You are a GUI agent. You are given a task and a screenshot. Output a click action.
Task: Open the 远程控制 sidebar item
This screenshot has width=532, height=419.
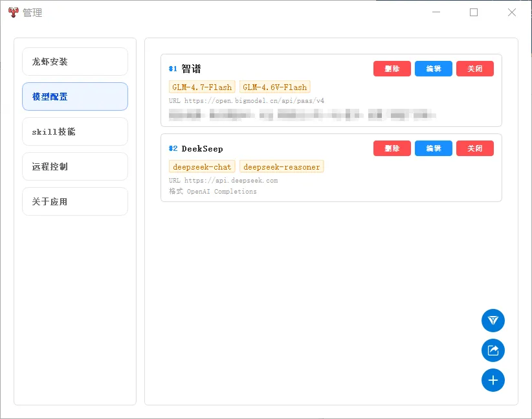75,166
